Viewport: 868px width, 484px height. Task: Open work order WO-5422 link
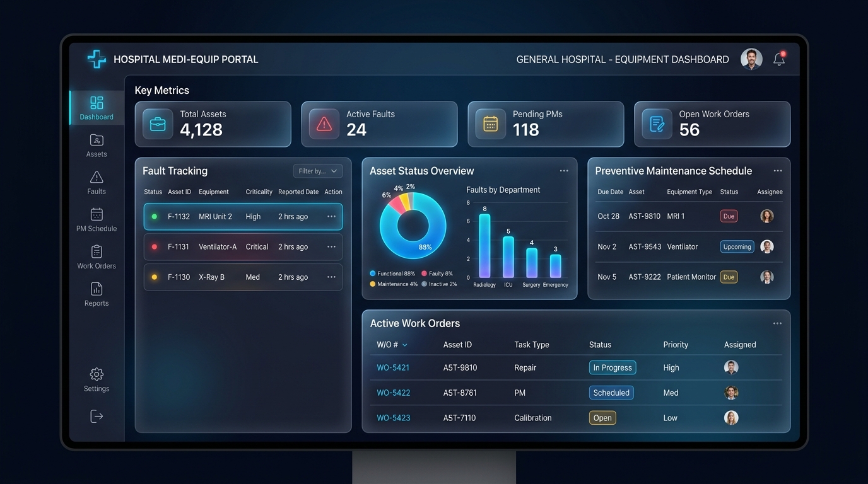(x=394, y=393)
